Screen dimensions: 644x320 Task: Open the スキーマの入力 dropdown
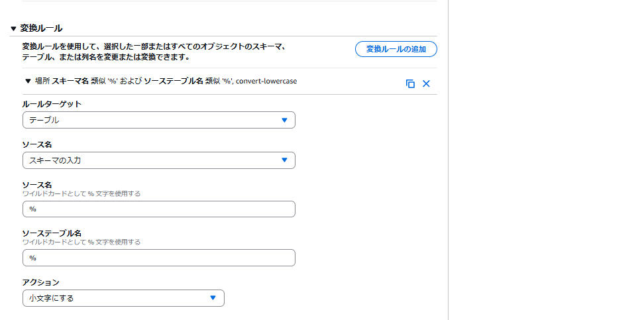pyautogui.click(x=158, y=160)
